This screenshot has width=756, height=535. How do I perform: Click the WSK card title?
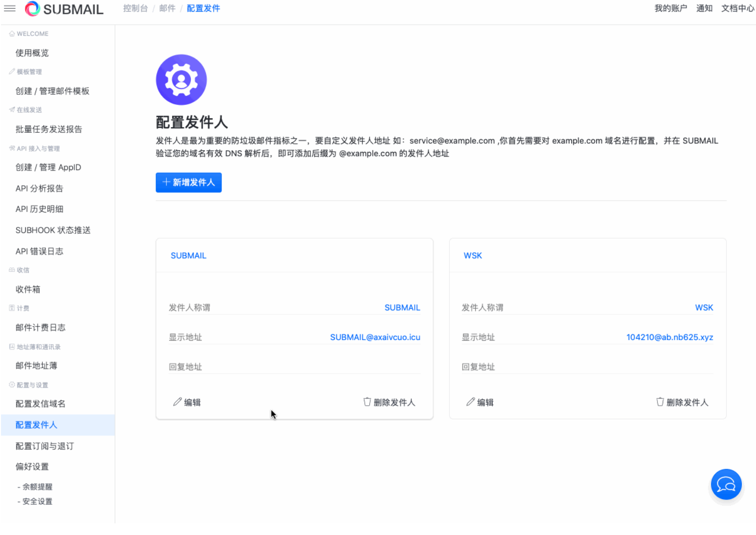click(x=473, y=256)
